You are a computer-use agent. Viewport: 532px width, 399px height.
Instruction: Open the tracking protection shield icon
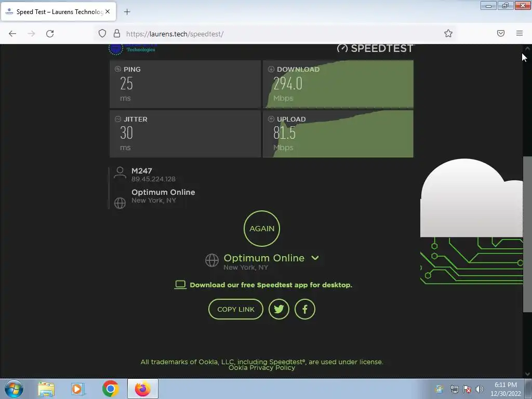(102, 33)
